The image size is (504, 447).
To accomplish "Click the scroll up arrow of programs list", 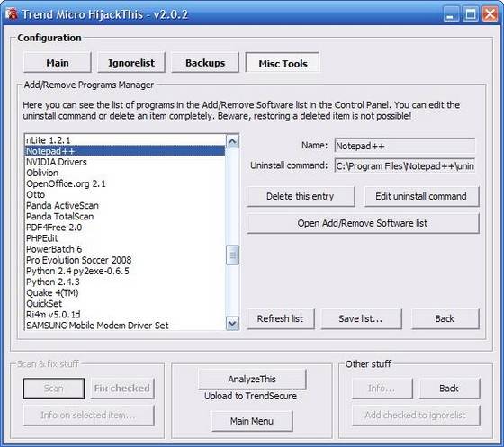I will click(232, 141).
